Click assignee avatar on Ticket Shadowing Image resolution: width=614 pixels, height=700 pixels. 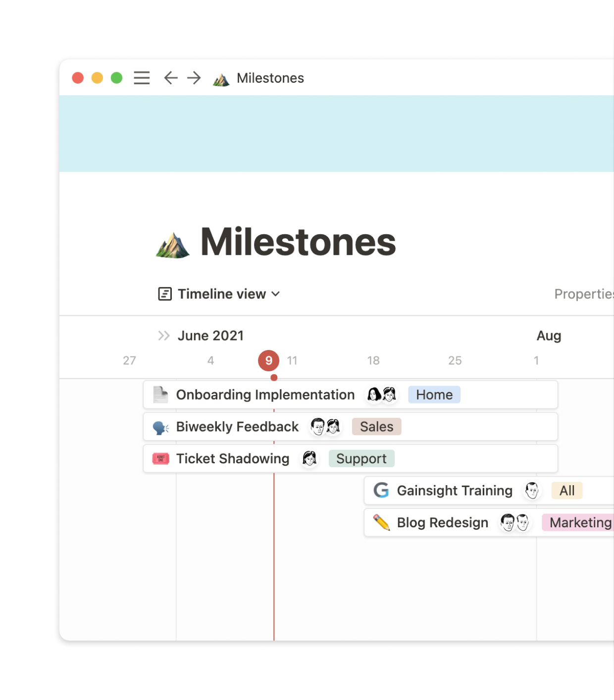click(x=309, y=459)
